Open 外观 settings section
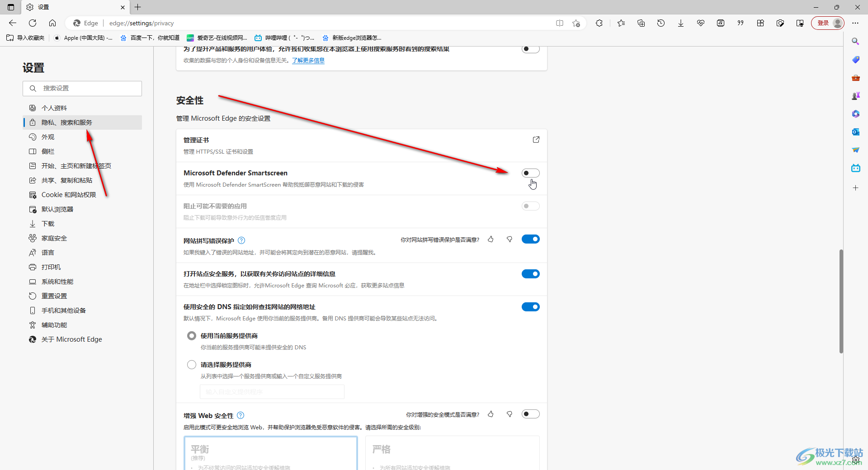 [82, 137]
